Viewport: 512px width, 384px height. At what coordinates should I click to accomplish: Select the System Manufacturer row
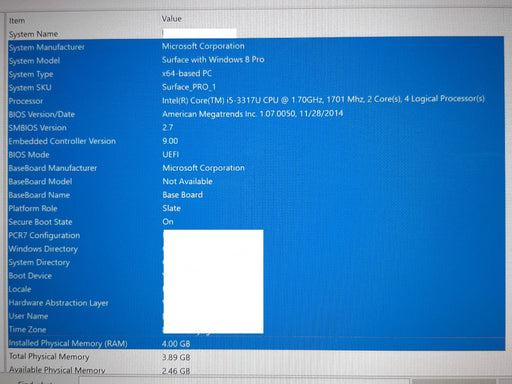(x=256, y=47)
